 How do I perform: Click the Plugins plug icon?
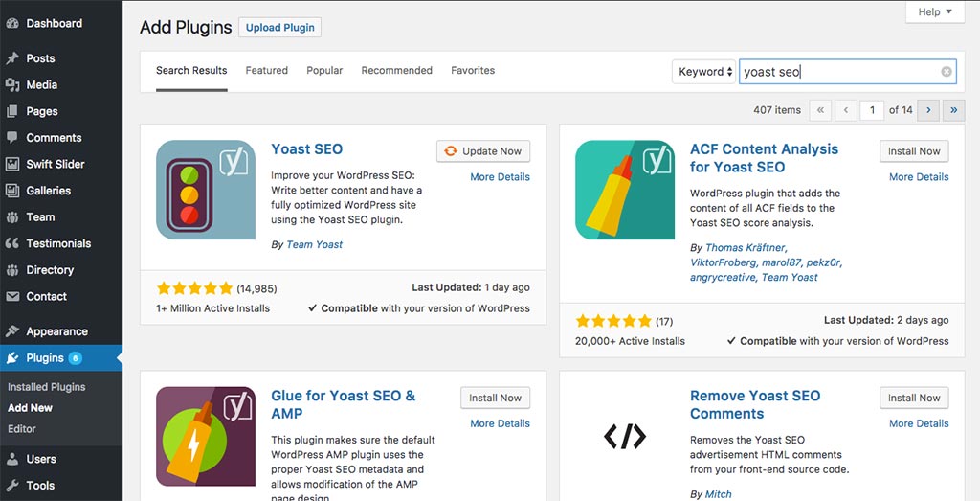12,357
